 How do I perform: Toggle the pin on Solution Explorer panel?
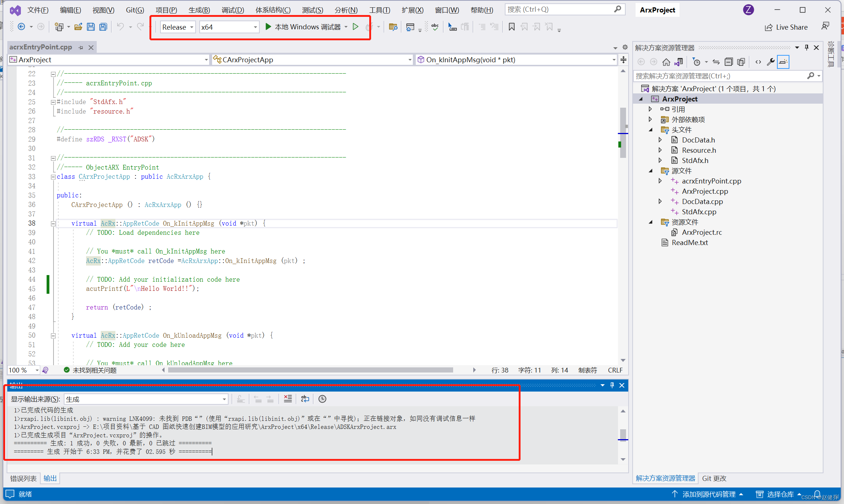[x=806, y=48]
